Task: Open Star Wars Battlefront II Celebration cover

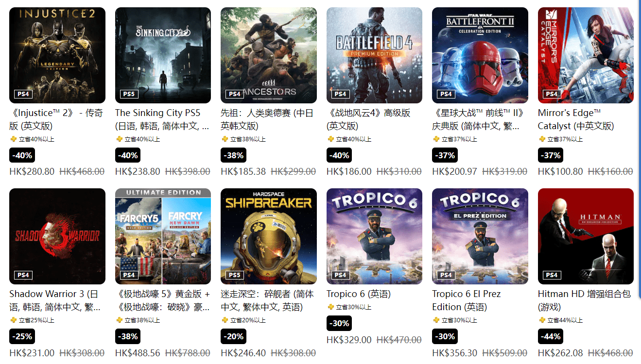Action: tap(480, 55)
